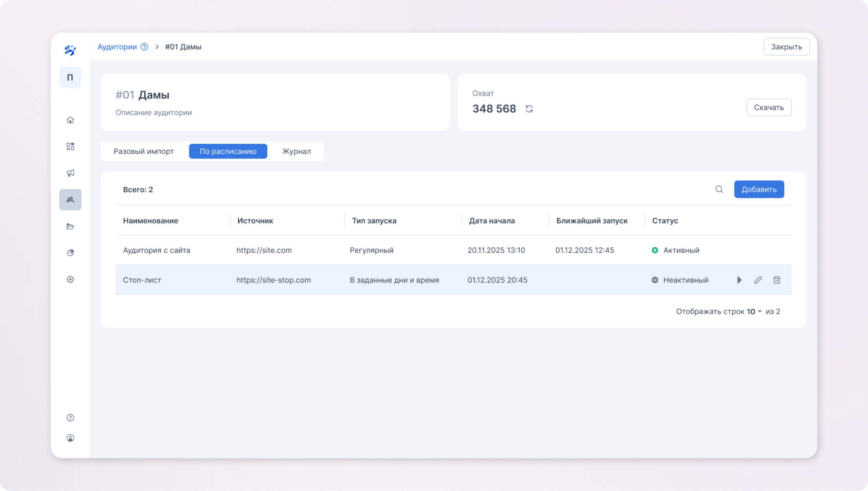
Task: Click the Аудитории breadcrumb link
Action: pos(117,47)
